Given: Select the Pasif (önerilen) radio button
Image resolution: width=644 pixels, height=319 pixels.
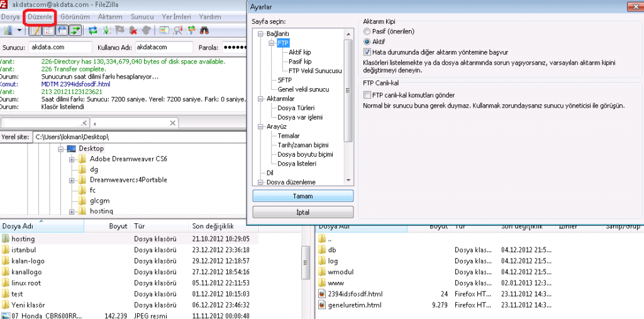Looking at the screenshot, I should (367, 31).
